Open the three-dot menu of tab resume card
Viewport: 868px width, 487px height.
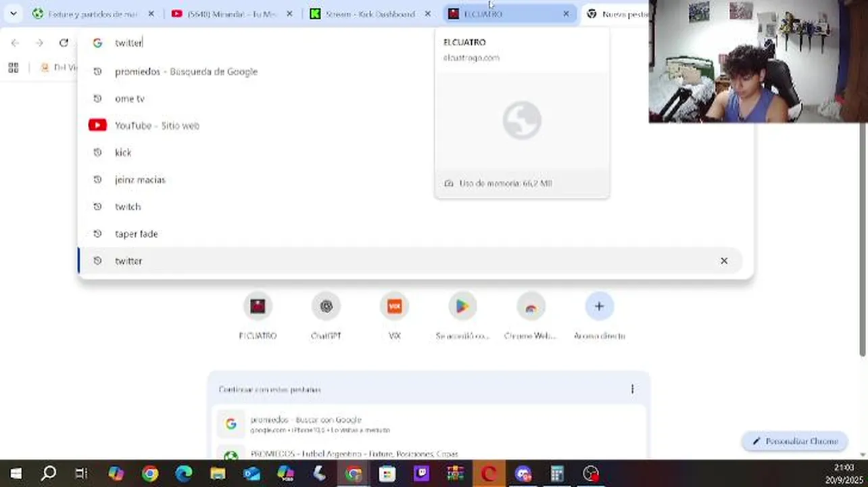pyautogui.click(x=632, y=389)
